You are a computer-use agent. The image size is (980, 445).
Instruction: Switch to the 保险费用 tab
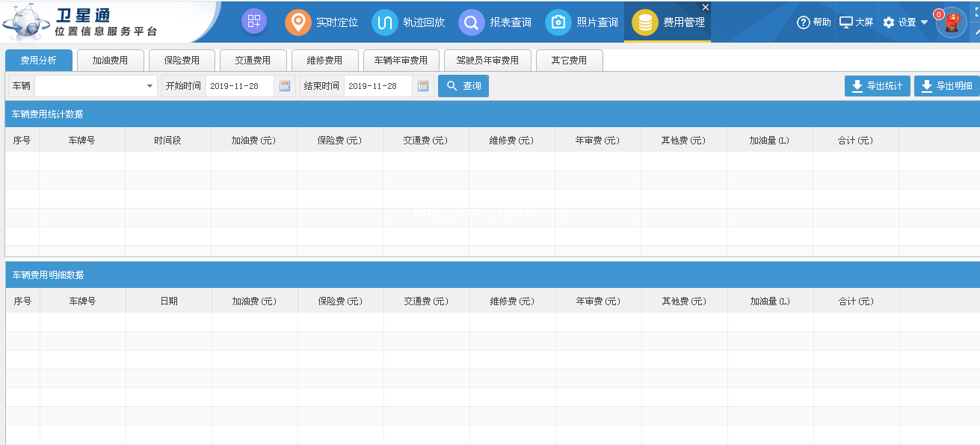click(182, 61)
